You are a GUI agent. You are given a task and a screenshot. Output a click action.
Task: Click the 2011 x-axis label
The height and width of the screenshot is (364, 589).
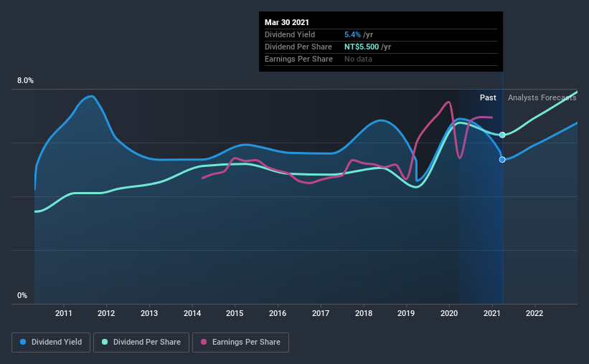coord(63,313)
